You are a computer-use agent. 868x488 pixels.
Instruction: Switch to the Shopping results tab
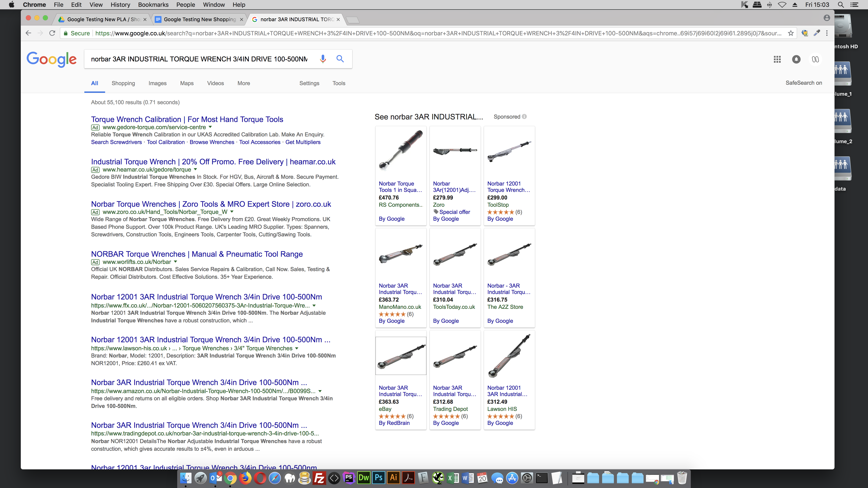click(x=123, y=83)
